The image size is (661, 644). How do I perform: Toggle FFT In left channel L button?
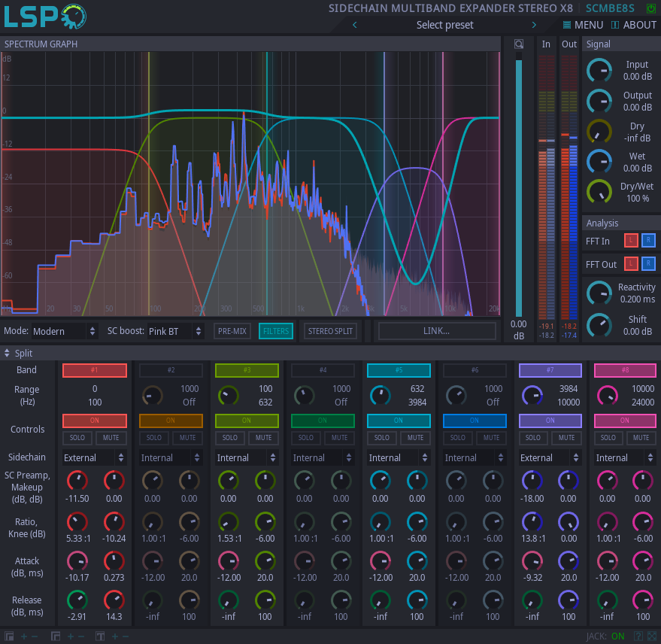(x=631, y=241)
